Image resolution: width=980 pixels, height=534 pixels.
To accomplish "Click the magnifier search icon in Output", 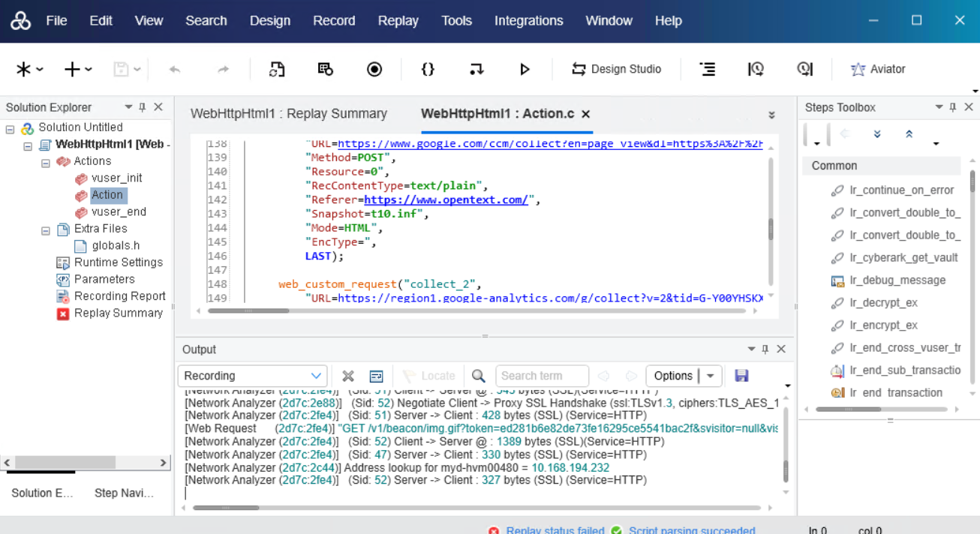I will [x=479, y=376].
